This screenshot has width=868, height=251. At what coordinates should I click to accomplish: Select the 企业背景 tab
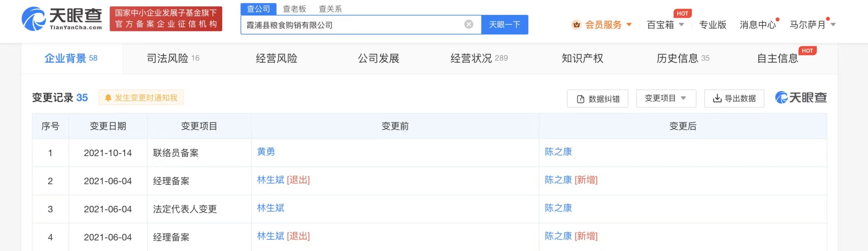(71, 58)
